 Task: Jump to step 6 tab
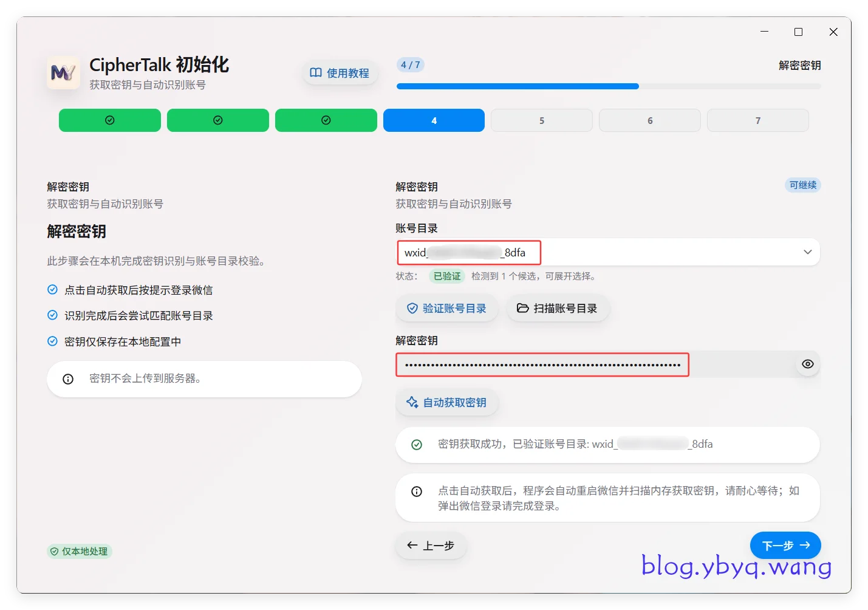(650, 120)
